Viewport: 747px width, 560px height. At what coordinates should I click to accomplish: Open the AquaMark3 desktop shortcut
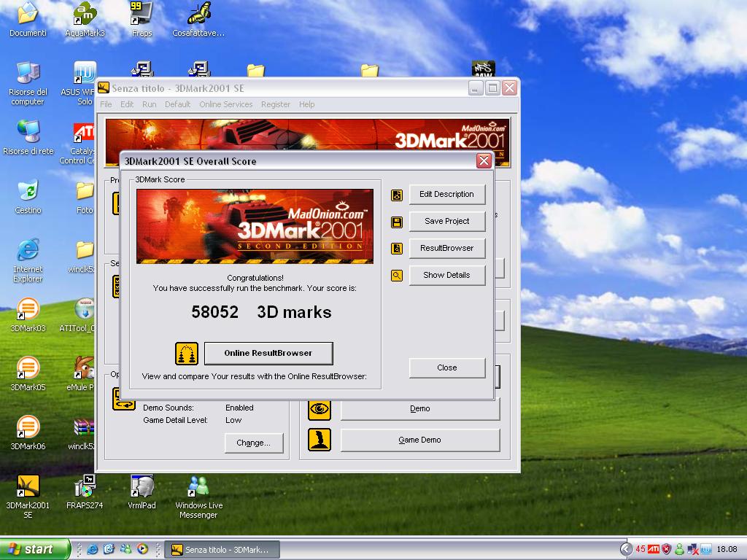coord(85,20)
